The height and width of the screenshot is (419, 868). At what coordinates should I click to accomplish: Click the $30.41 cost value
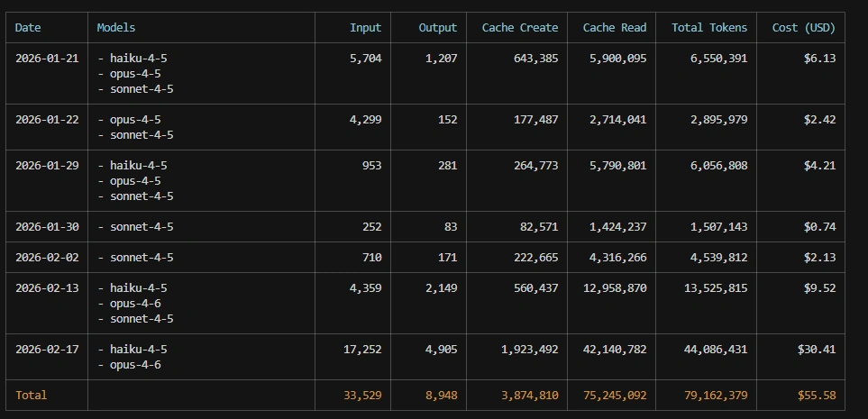[x=816, y=349]
